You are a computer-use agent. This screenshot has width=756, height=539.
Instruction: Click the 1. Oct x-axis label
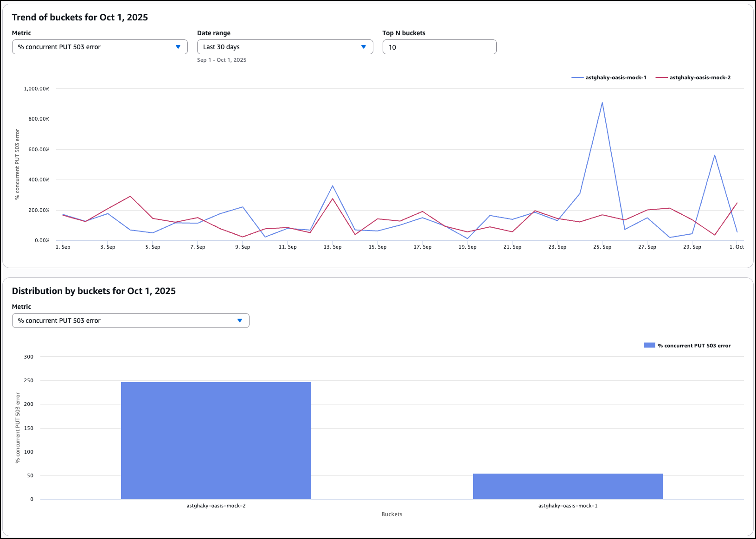pos(737,247)
